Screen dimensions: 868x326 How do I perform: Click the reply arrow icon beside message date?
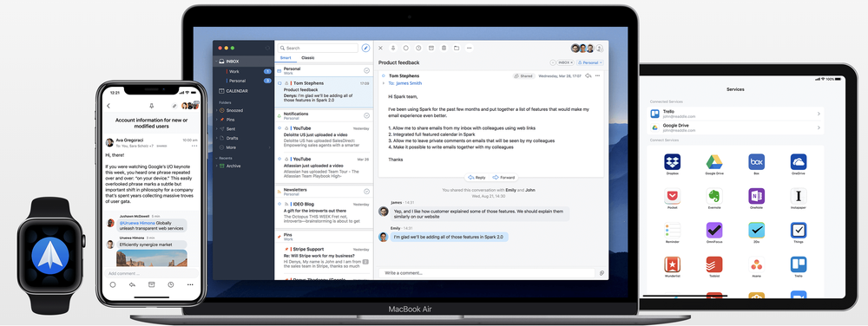click(589, 75)
